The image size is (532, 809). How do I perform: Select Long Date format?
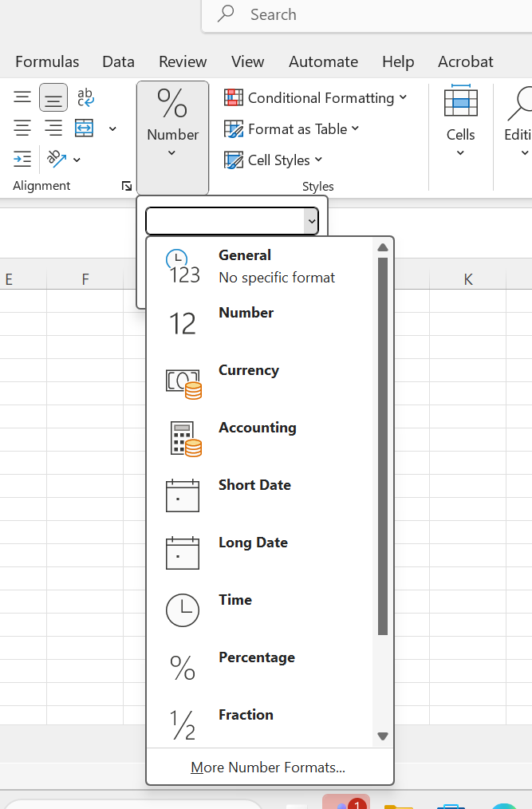pyautogui.click(x=259, y=553)
